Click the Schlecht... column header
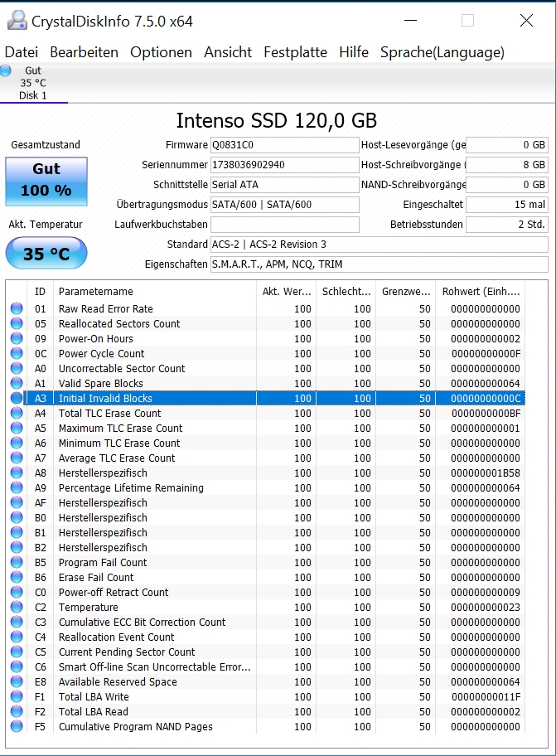Viewport: 556px width, 756px height. click(346, 291)
